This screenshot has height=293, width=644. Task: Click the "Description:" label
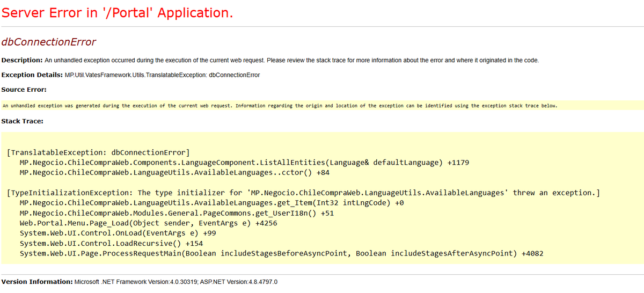point(22,60)
